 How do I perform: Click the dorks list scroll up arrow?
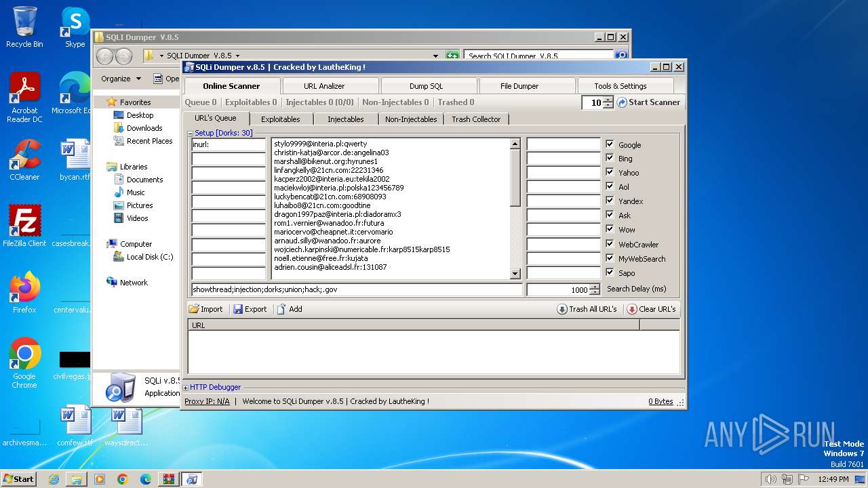coord(515,144)
